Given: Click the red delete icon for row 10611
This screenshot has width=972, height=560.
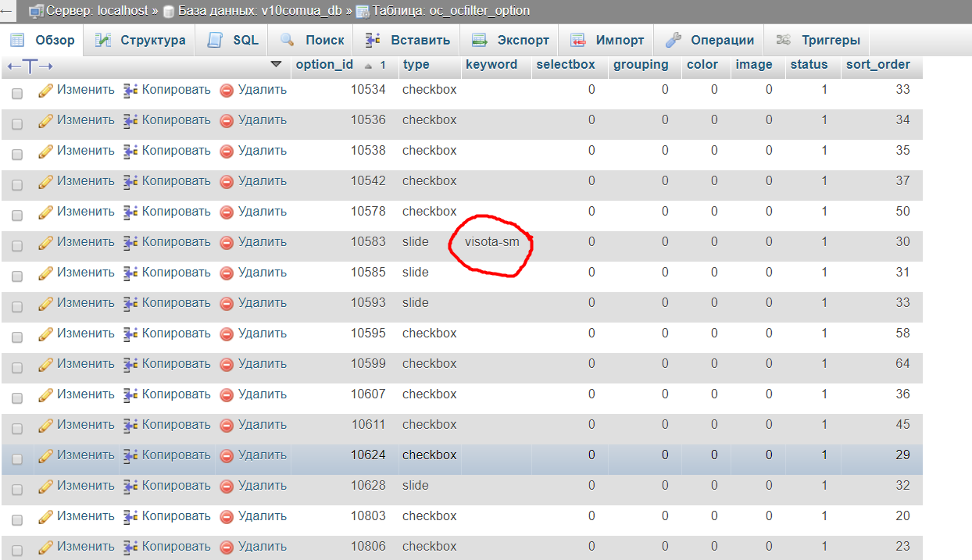Looking at the screenshot, I should pyautogui.click(x=227, y=426).
